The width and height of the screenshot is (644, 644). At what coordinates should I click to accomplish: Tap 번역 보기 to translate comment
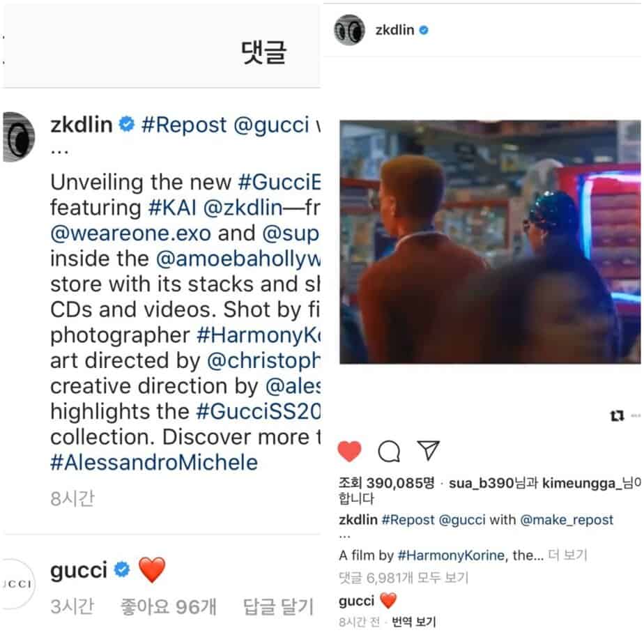414,622
